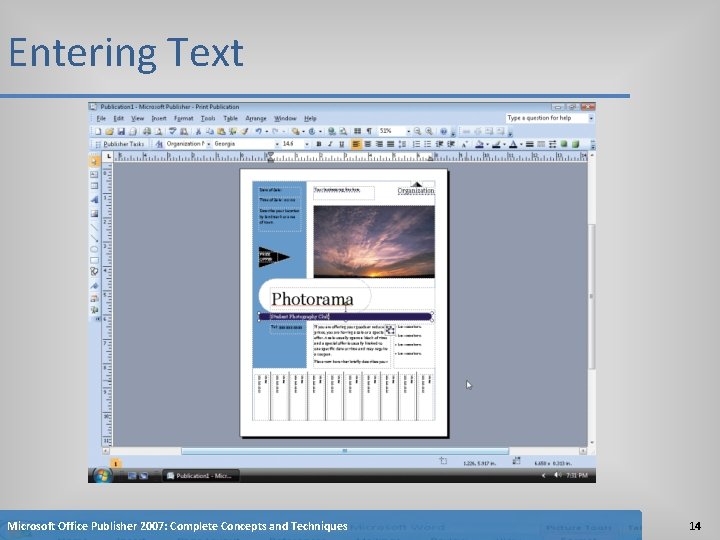Screen dimensions: 720x540
Task: Click the Save icon in toolbar
Action: click(121, 131)
